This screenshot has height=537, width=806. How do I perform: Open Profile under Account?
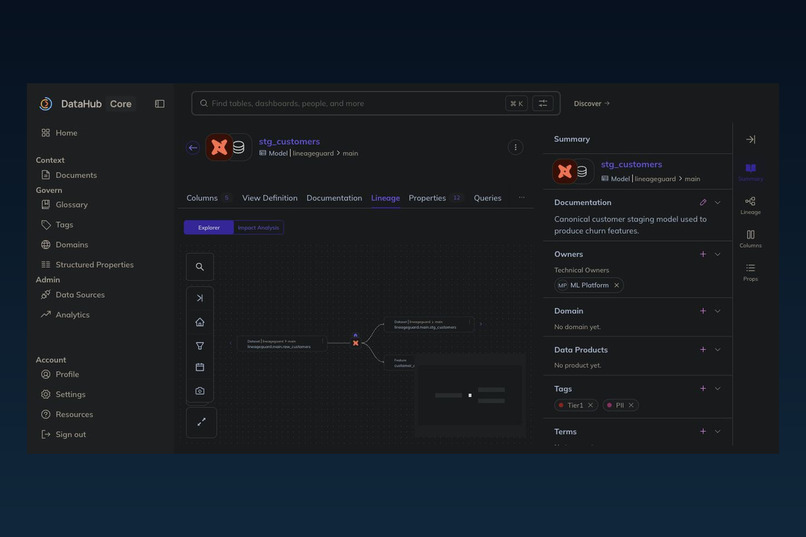[x=60, y=374]
